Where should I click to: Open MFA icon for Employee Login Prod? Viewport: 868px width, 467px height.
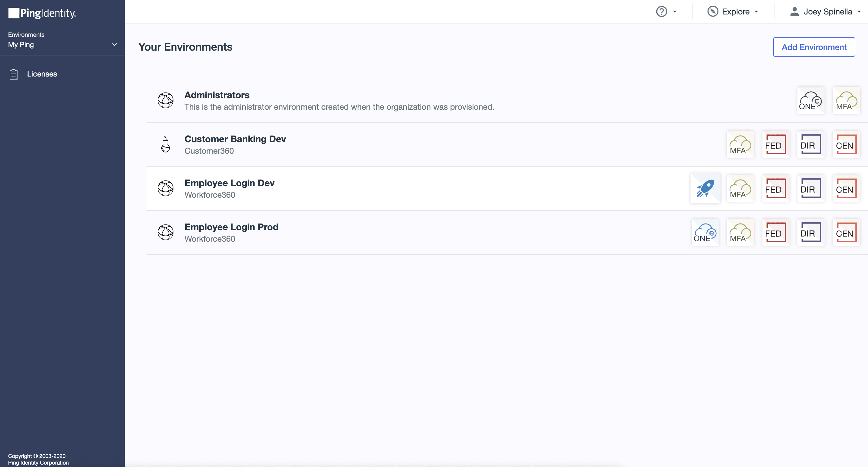pyautogui.click(x=740, y=232)
